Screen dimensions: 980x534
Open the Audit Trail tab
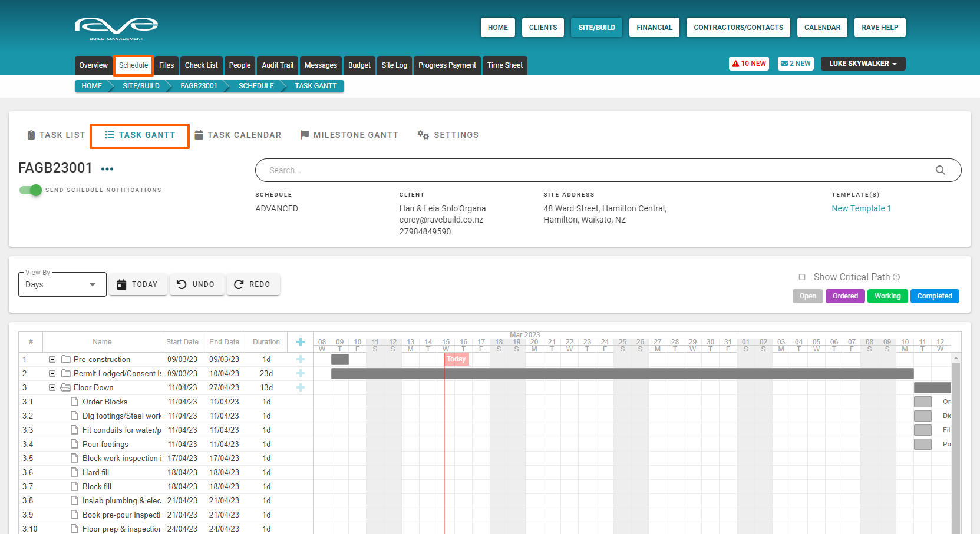click(x=277, y=65)
